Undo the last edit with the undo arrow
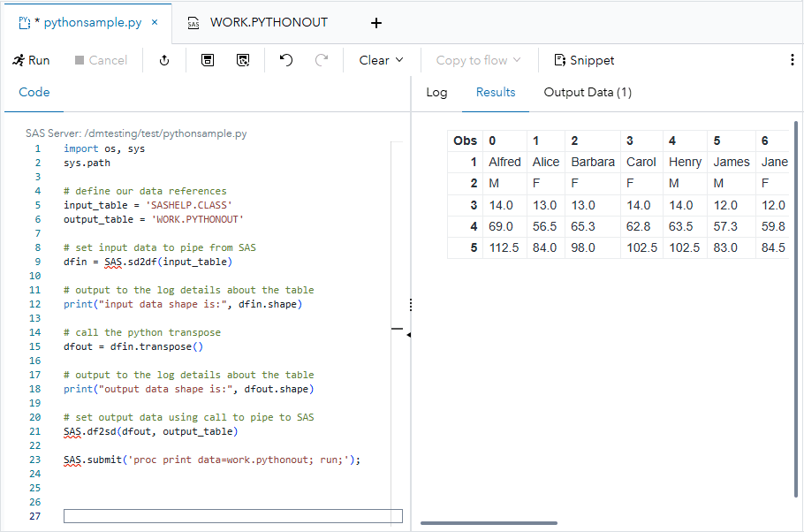 [285, 60]
